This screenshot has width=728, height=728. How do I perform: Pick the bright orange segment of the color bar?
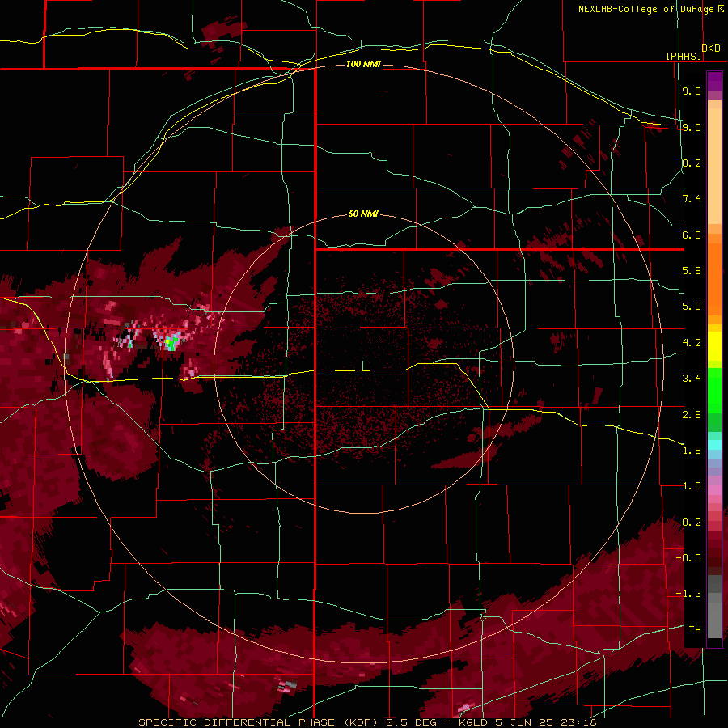tap(714, 278)
